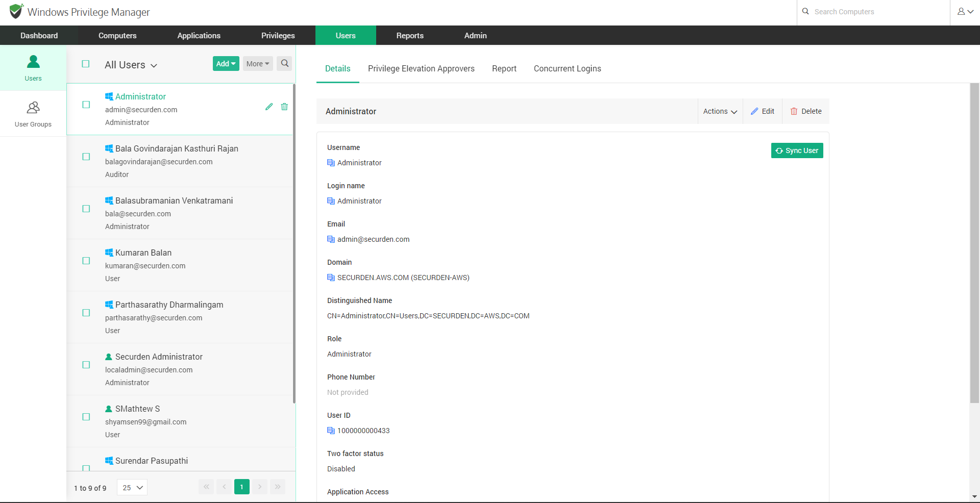Expand the All Users filter dropdown
The image size is (980, 503).
click(130, 65)
